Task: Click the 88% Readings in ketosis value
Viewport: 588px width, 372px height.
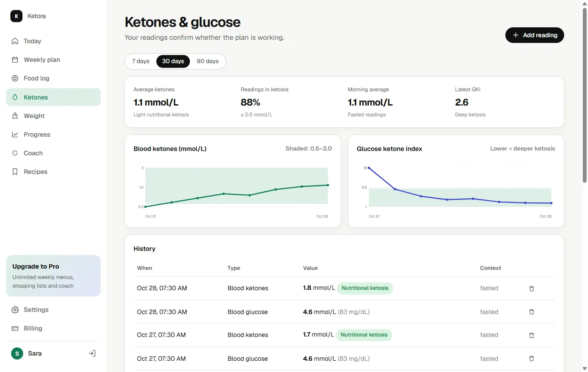Action: pos(250,103)
